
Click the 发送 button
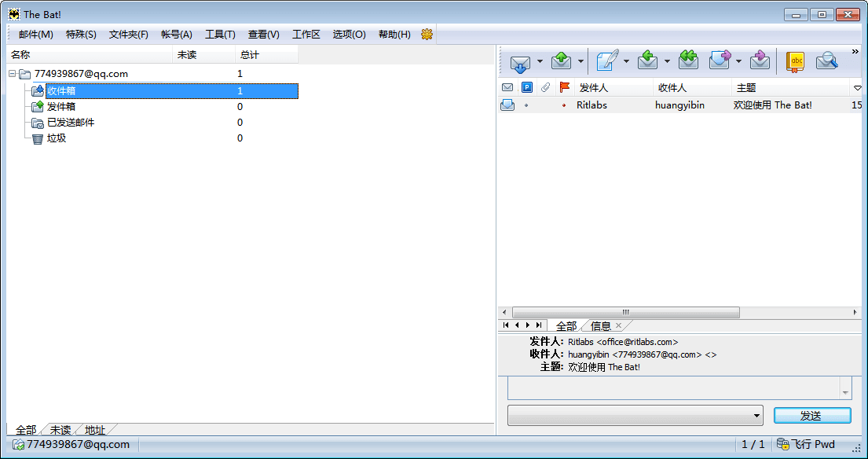811,416
